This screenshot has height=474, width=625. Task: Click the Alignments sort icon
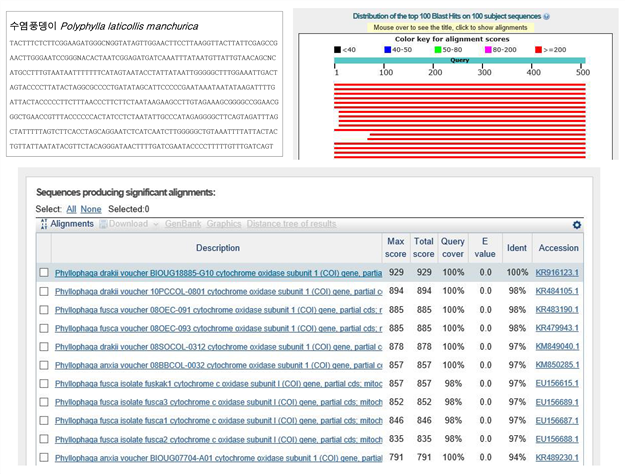click(x=44, y=224)
